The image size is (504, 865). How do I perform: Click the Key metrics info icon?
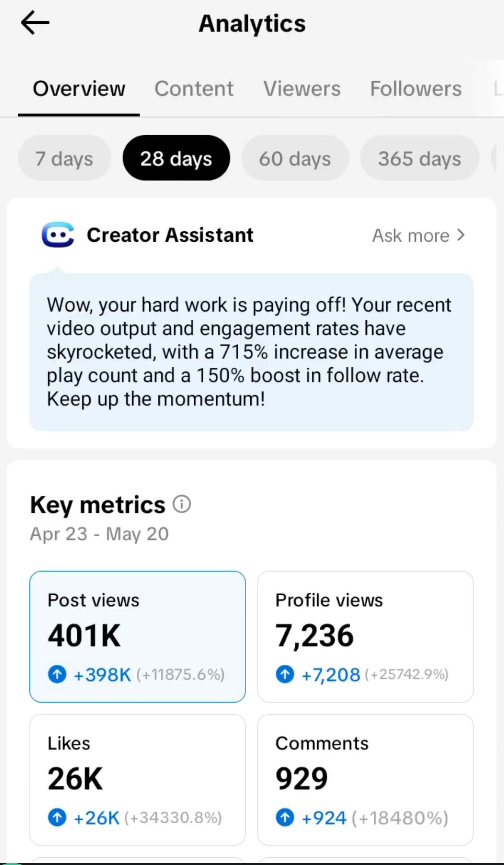182,504
